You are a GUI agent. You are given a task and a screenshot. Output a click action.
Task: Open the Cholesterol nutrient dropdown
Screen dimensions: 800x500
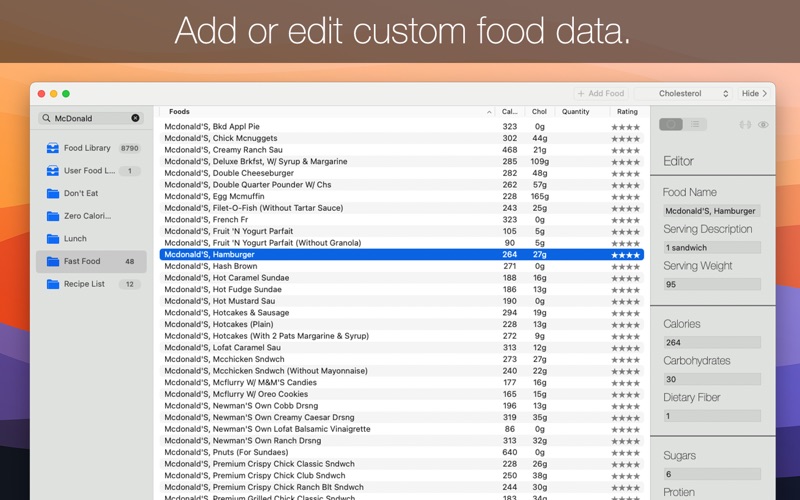[683, 93]
